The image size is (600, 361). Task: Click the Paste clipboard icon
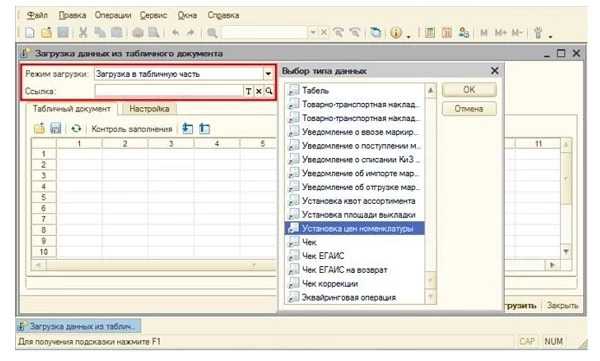116,33
